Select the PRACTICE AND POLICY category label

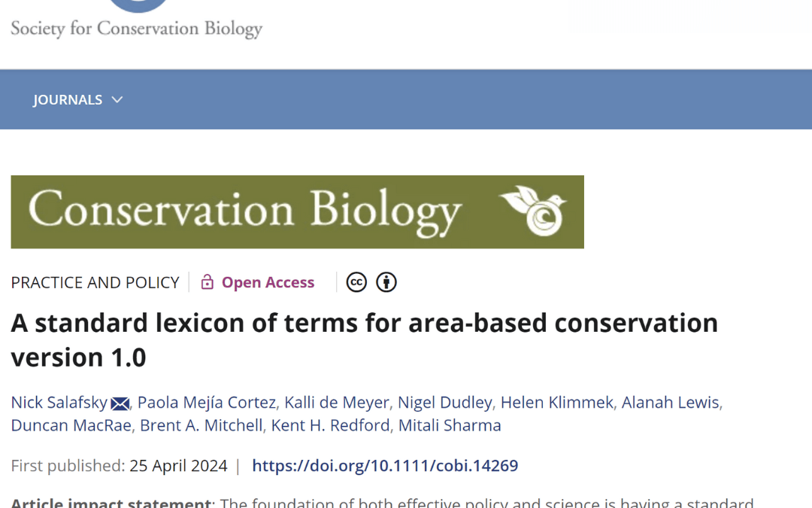(95, 282)
